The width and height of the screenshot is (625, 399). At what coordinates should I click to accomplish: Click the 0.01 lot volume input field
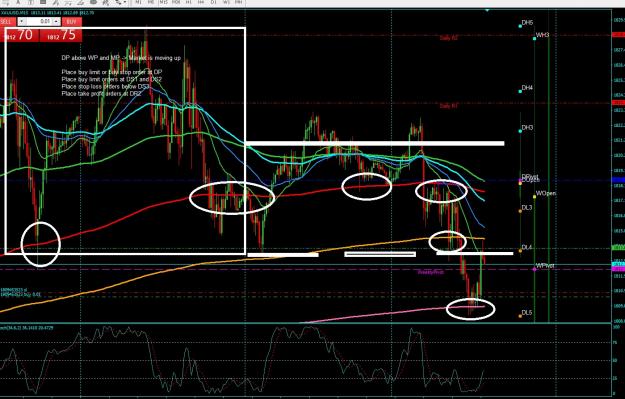(x=39, y=22)
